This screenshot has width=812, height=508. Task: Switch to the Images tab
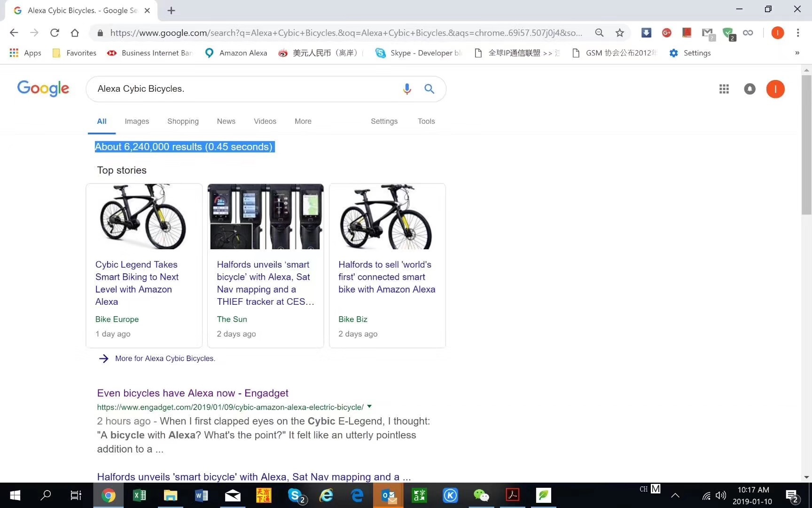click(137, 121)
